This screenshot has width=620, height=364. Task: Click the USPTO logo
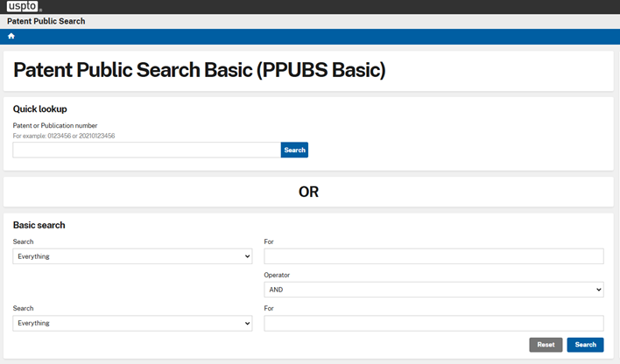23,6
